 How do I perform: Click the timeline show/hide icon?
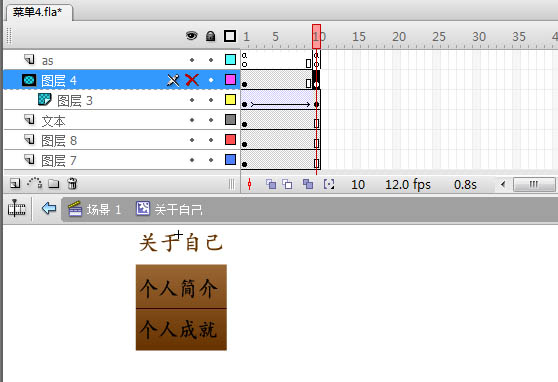click(x=17, y=208)
